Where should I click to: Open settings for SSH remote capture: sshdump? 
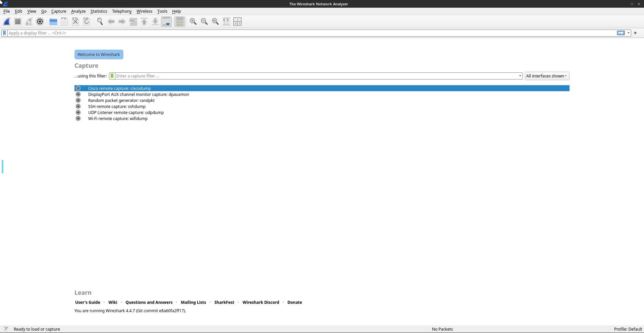(x=78, y=107)
